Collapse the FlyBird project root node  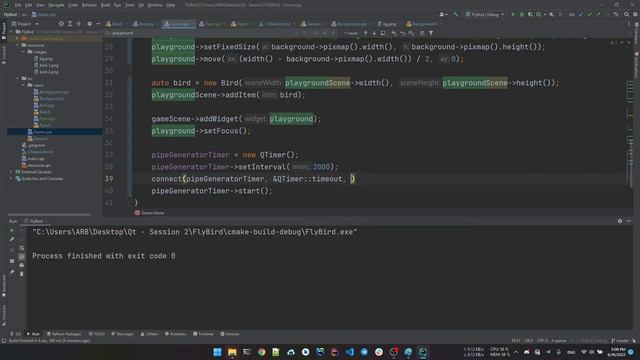[11, 31]
